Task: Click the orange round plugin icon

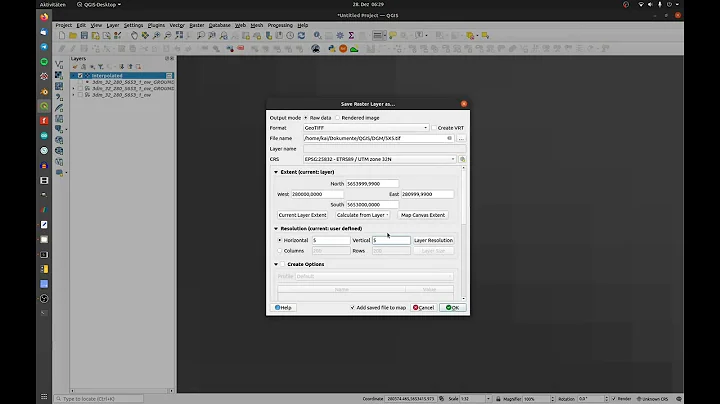Action: point(343,49)
